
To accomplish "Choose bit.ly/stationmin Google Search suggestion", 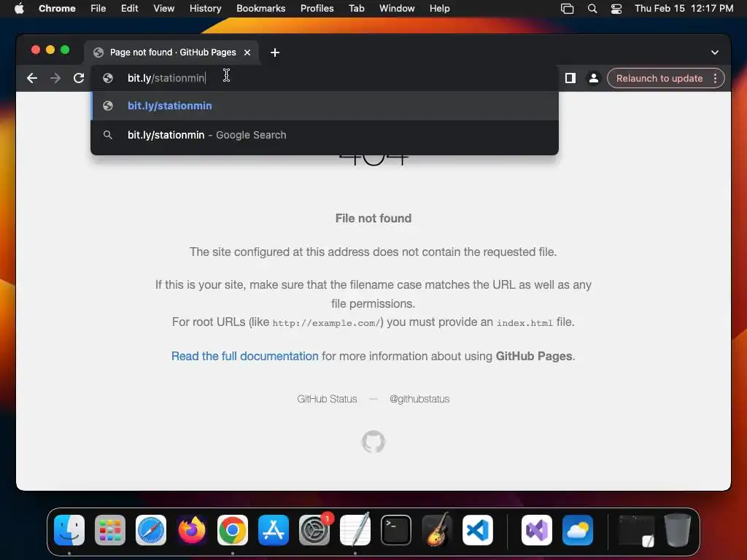I will tap(325, 135).
